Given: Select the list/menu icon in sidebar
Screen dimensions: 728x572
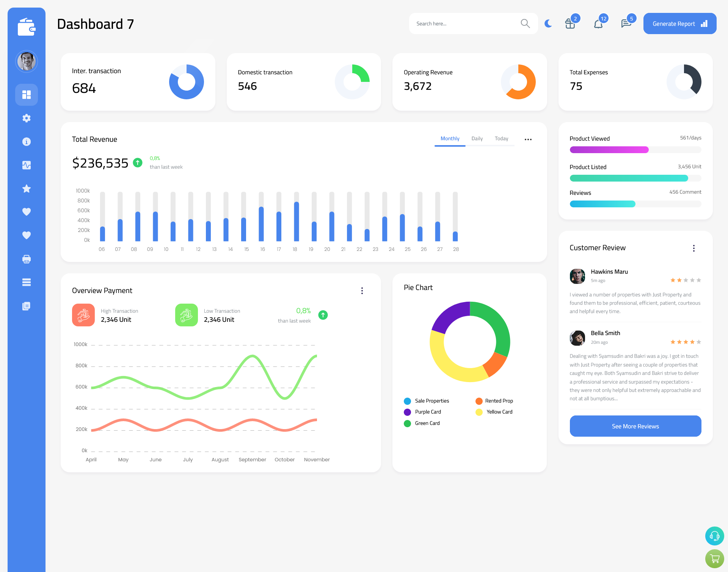Looking at the screenshot, I should (27, 282).
